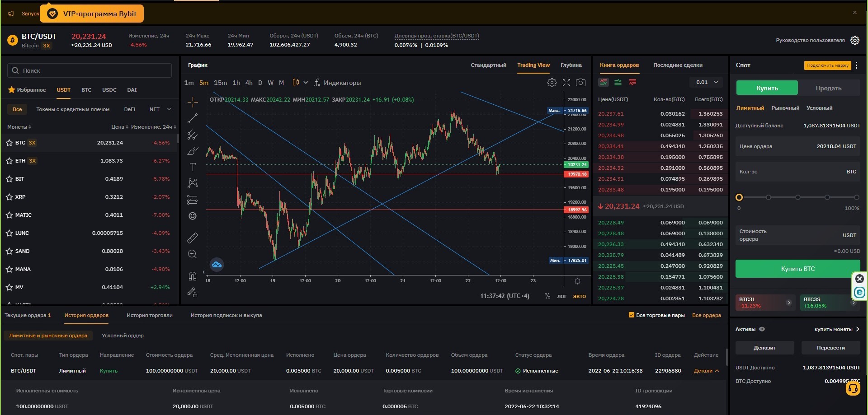Select the trend line drawing tool
Viewport: 868px width, 415px height.
pyautogui.click(x=193, y=118)
